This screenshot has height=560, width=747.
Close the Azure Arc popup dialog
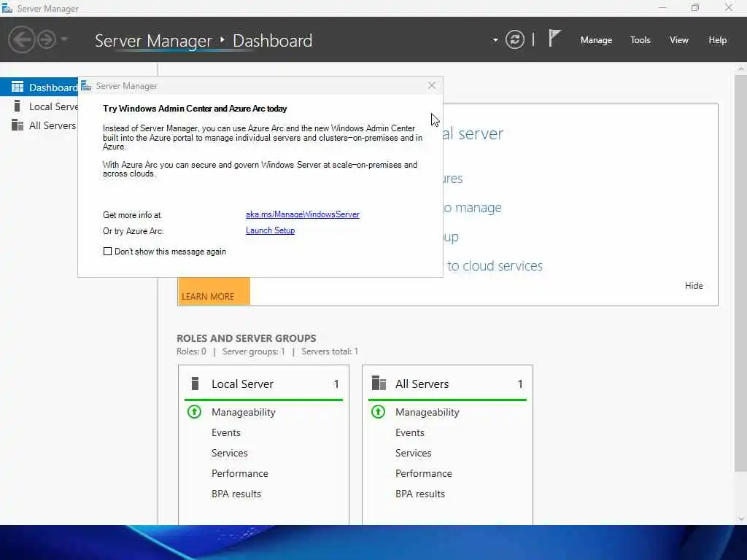click(432, 86)
